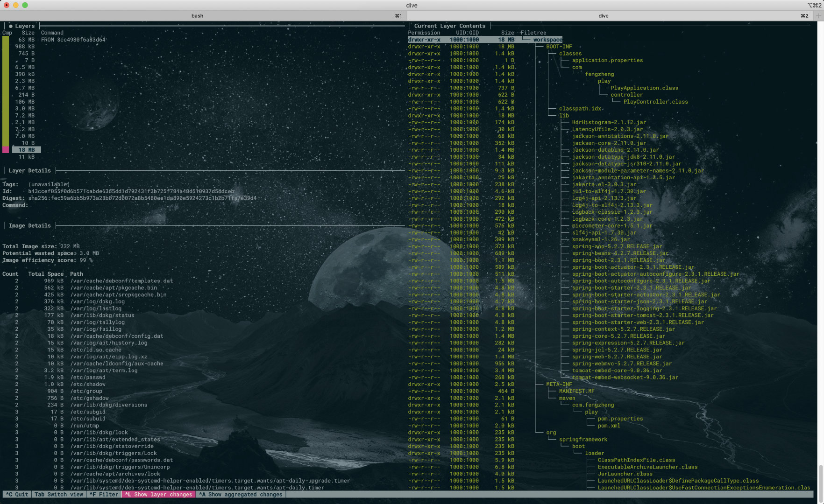This screenshot has height=504, width=824.
Task: Collapse the META-INF folder
Action: tap(559, 385)
